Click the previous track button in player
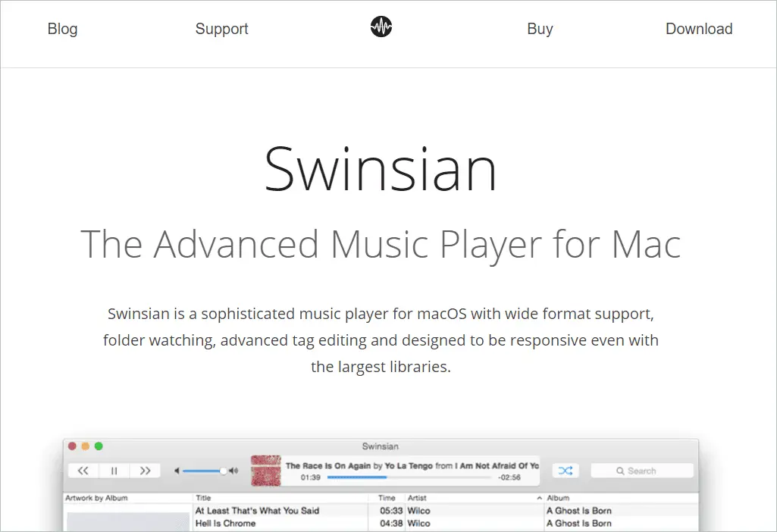This screenshot has width=777, height=532. point(83,471)
